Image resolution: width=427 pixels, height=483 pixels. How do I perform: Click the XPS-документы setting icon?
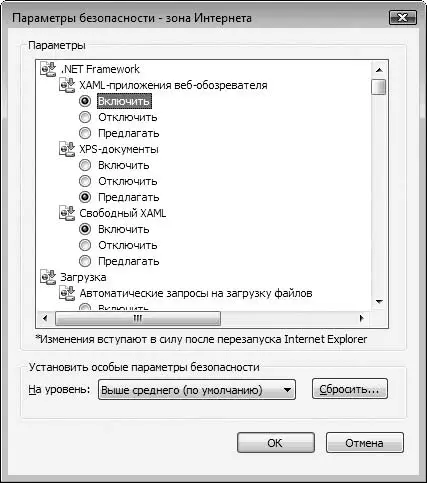coord(67,149)
